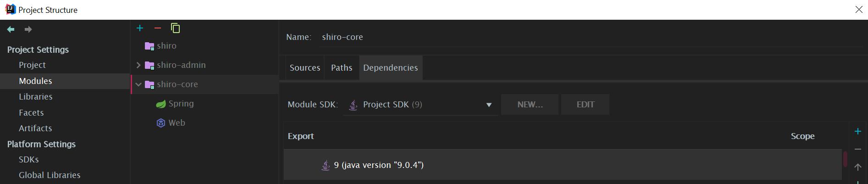Screen dimensions: 868x184
Task: Open the Module SDK dropdown
Action: click(x=489, y=105)
